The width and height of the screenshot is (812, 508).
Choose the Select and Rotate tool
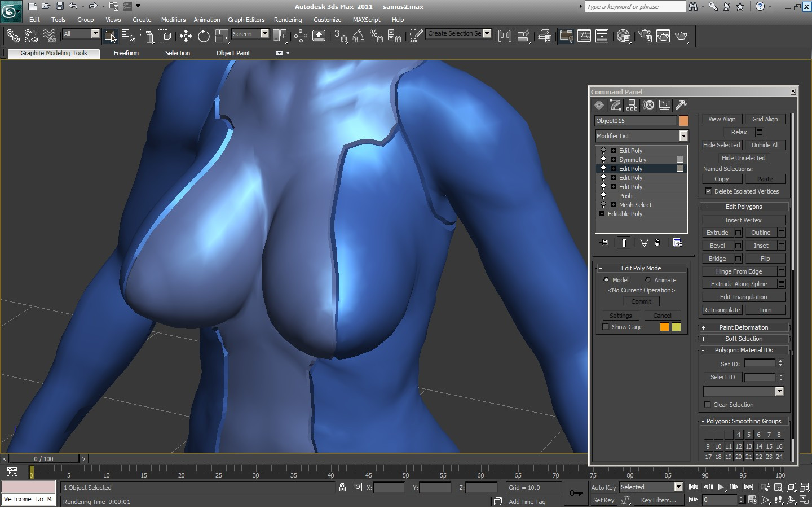(x=204, y=36)
